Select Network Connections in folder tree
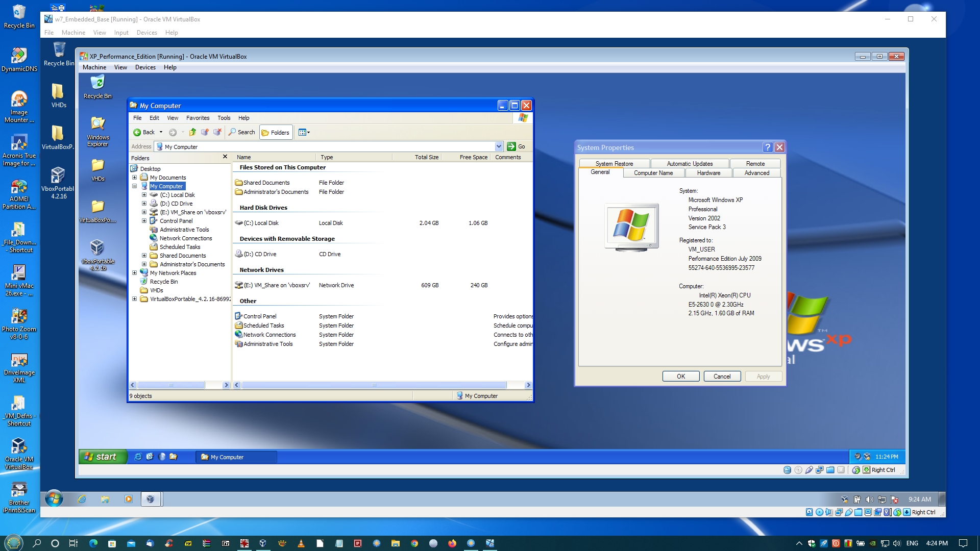 (186, 238)
